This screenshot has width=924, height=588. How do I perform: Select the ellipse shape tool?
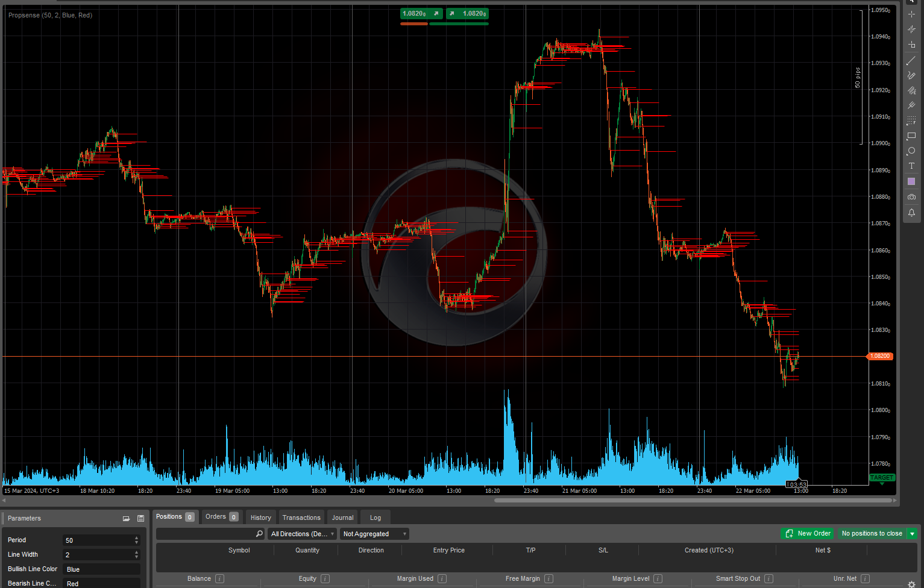[911, 151]
